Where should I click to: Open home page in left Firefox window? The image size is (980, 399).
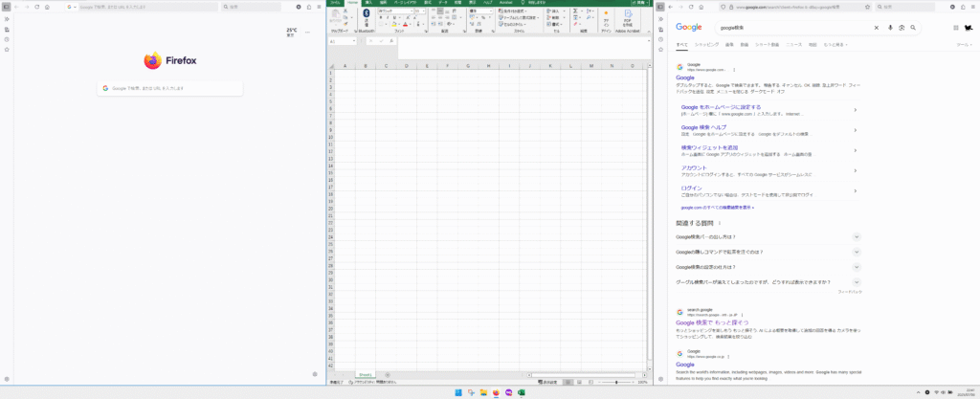(47, 7)
